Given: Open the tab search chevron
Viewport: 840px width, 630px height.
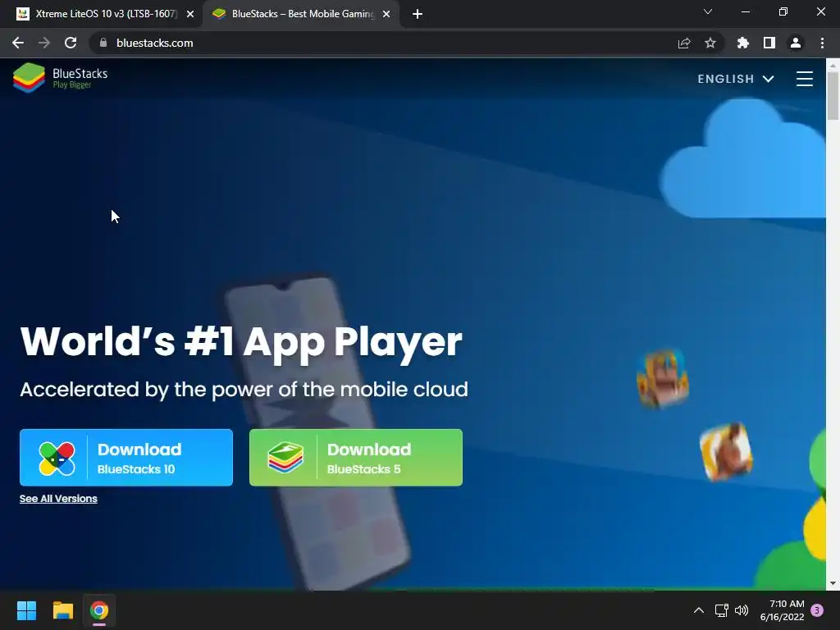Looking at the screenshot, I should pyautogui.click(x=708, y=11).
